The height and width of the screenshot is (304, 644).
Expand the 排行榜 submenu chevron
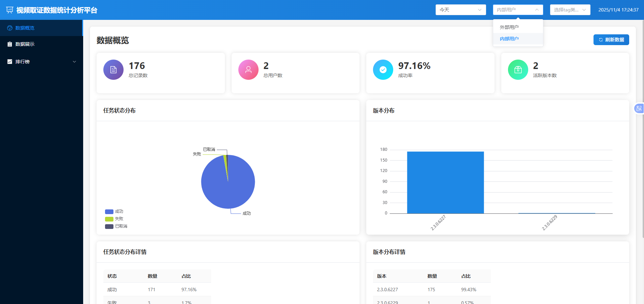coord(74,62)
